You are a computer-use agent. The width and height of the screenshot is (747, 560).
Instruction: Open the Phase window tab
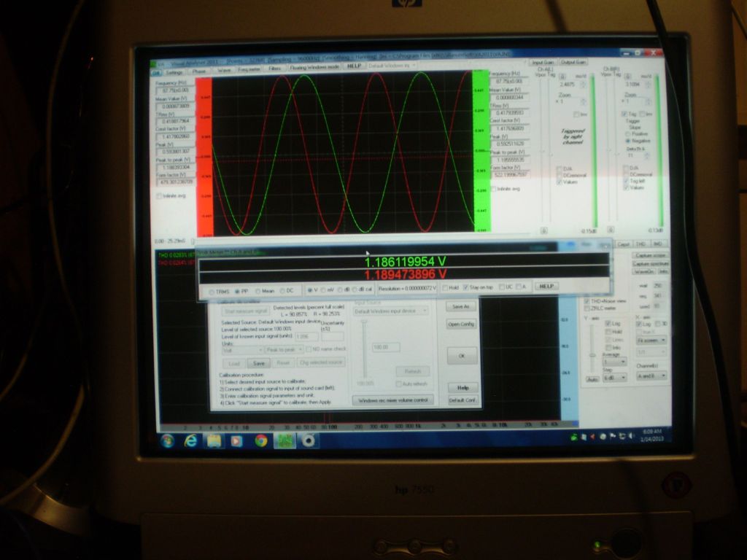[x=199, y=71]
